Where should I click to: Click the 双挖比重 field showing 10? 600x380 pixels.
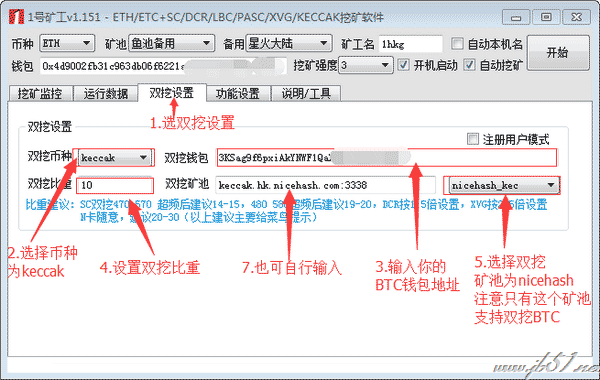[x=115, y=186]
